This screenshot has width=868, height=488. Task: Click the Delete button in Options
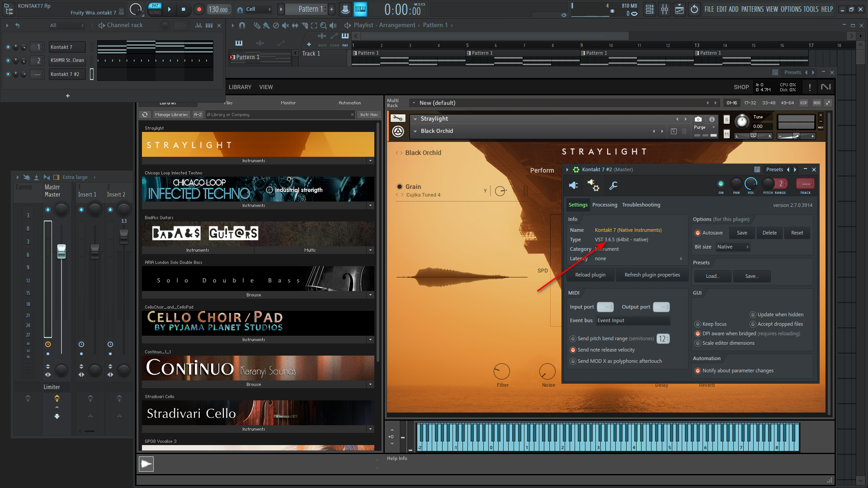(769, 233)
